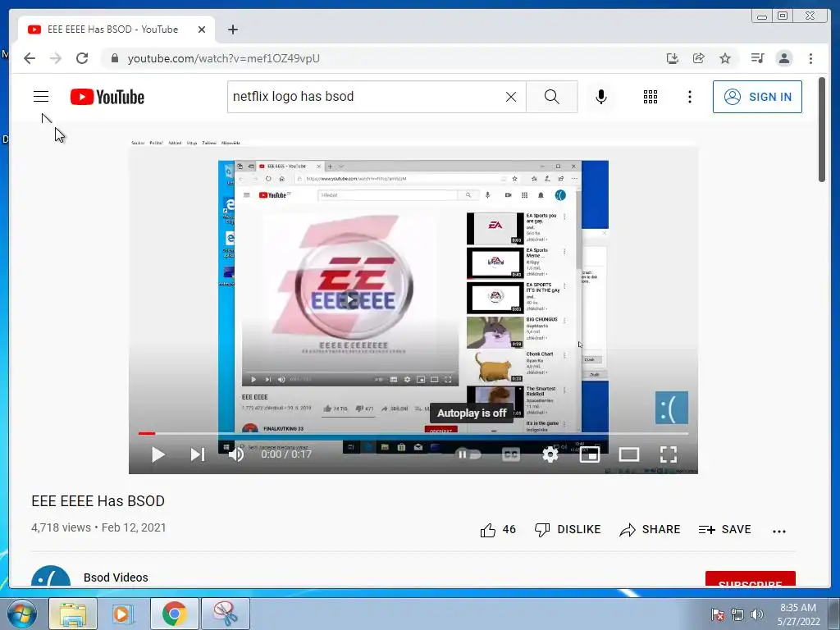Clear the search box text
Screen dimensions: 840x630
(511, 97)
